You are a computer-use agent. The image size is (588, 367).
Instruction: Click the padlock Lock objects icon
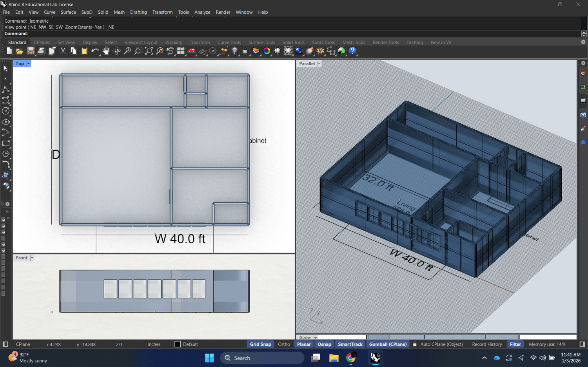tap(245, 51)
